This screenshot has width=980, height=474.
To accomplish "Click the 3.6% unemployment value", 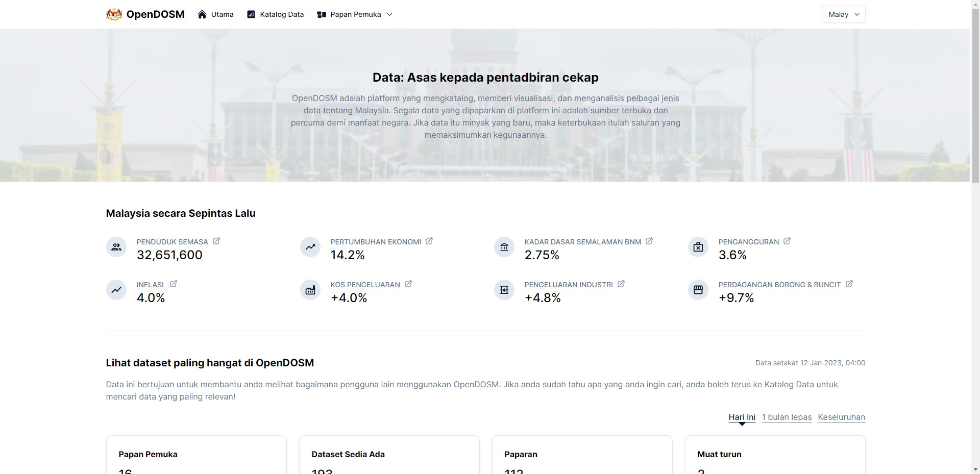I will coord(732,255).
